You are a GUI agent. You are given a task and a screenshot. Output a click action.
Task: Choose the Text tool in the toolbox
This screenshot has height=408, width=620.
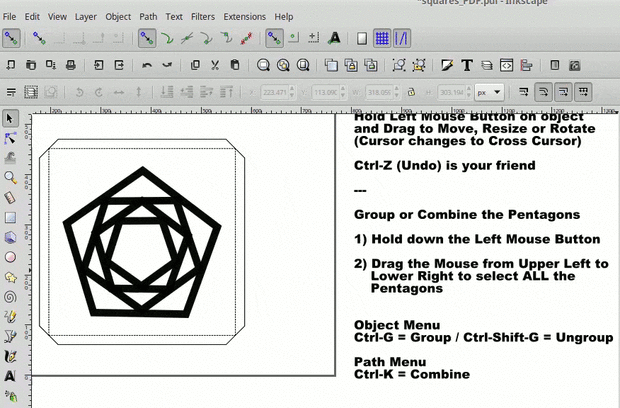[x=10, y=376]
